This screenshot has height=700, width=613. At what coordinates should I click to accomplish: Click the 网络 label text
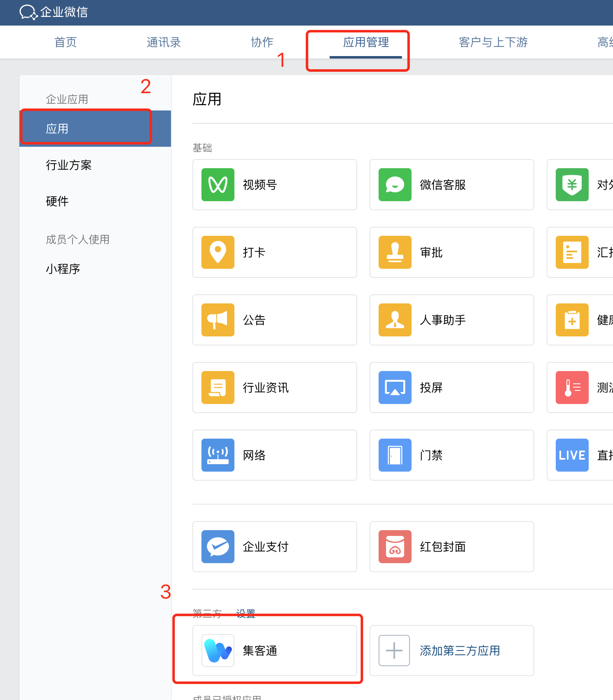point(254,455)
